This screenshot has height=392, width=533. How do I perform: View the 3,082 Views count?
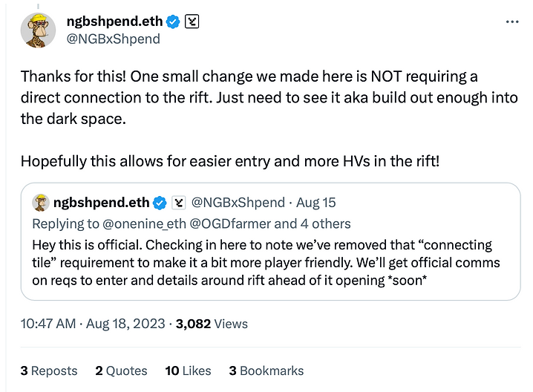pyautogui.click(x=212, y=324)
